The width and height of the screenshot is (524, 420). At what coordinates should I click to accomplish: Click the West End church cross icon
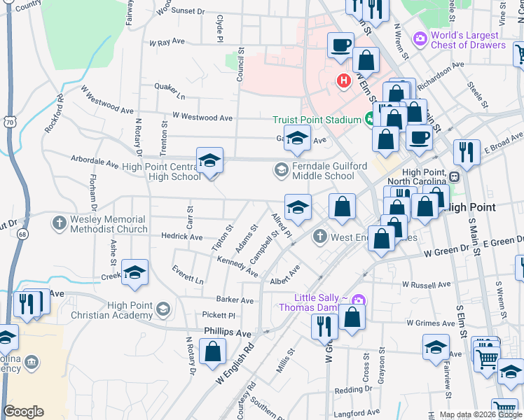320,237
